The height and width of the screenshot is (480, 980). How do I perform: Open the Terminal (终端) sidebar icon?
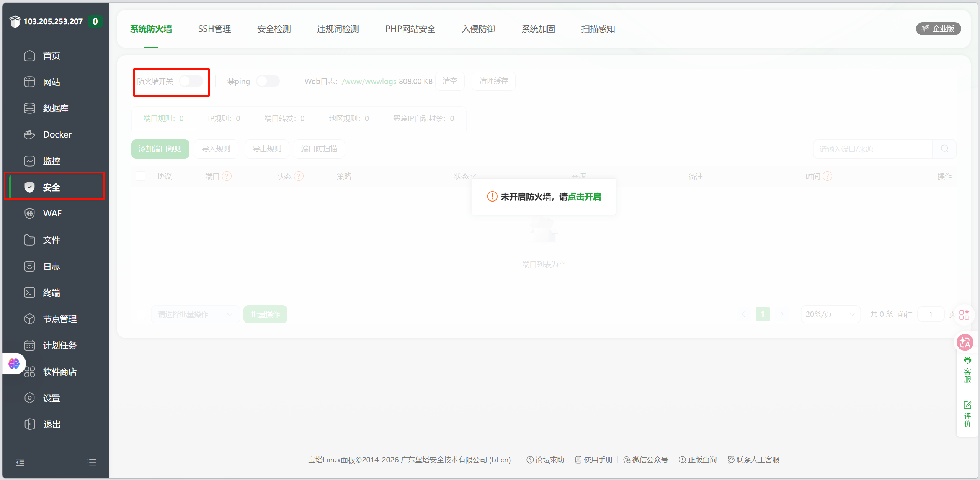coord(29,293)
